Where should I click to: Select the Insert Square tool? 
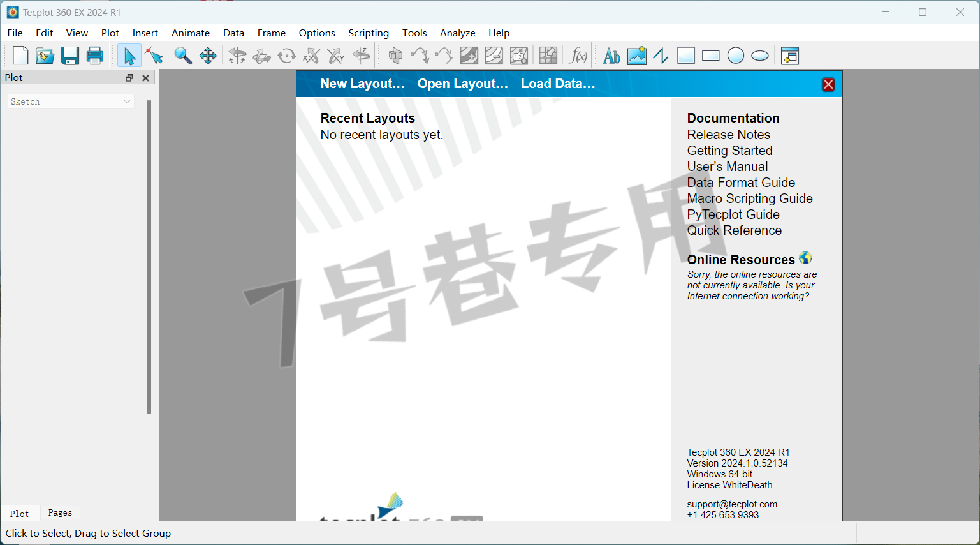[x=686, y=56]
